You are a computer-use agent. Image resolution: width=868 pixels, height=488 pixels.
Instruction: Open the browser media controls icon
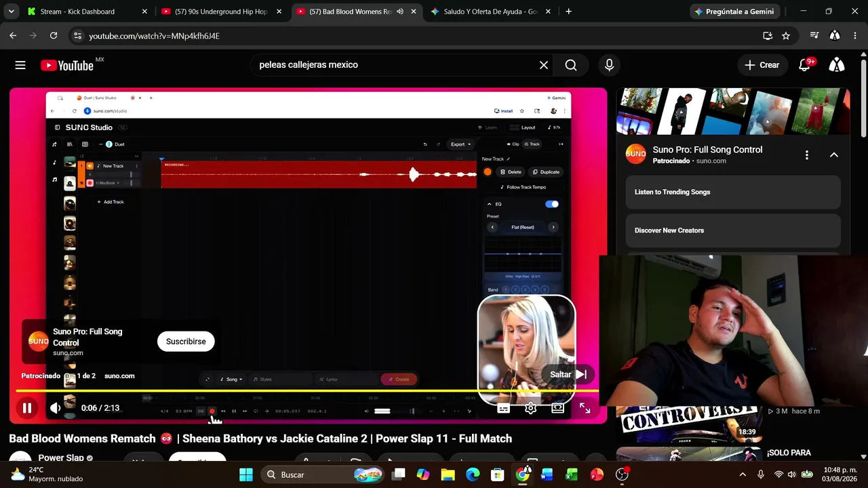coord(814,36)
